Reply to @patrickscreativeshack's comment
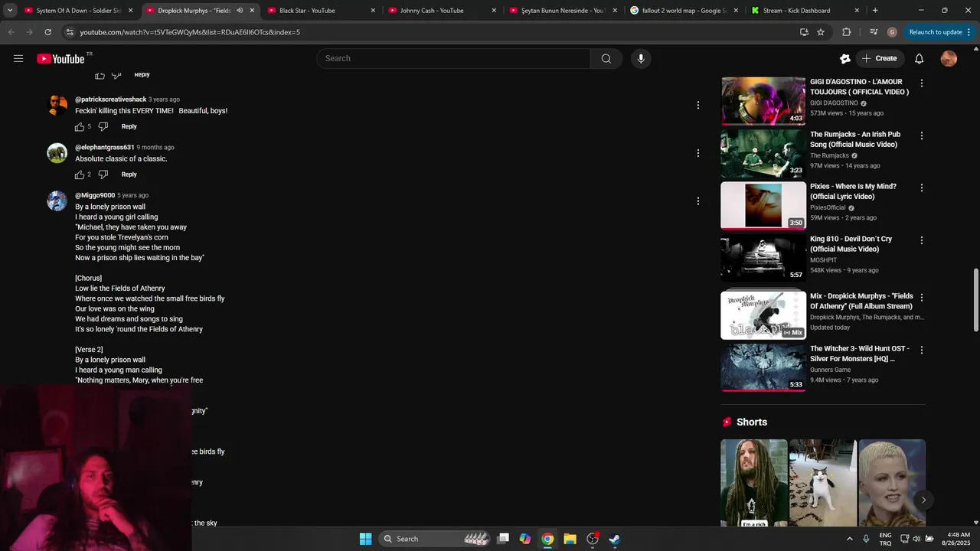 (x=129, y=126)
